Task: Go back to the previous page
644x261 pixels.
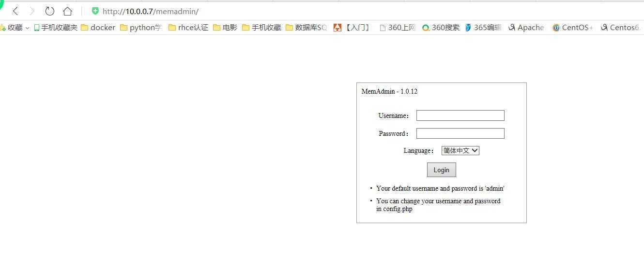Action: click(x=15, y=11)
